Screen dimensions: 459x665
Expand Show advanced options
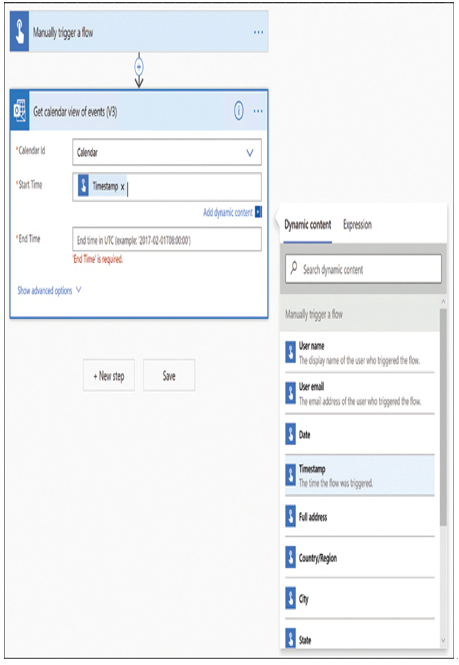[49, 291]
